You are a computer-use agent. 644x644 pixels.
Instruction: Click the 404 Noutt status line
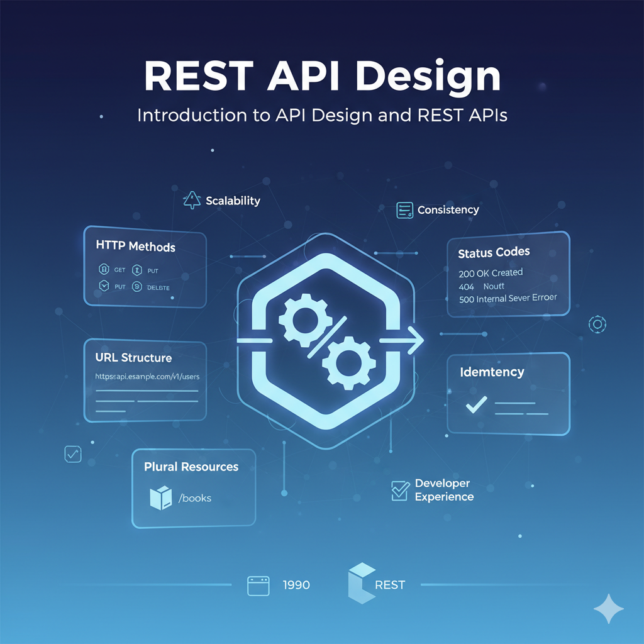coord(481,286)
